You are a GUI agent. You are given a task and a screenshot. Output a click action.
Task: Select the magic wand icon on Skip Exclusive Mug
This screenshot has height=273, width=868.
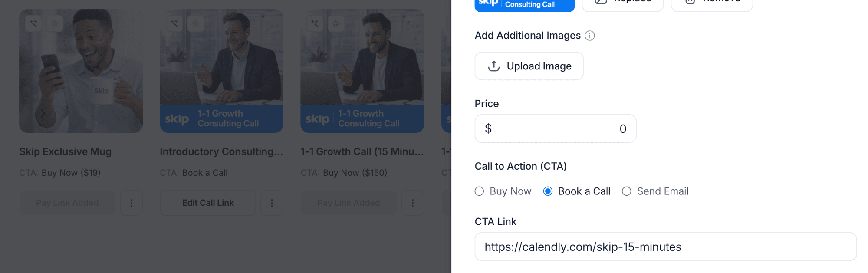pos(34,24)
